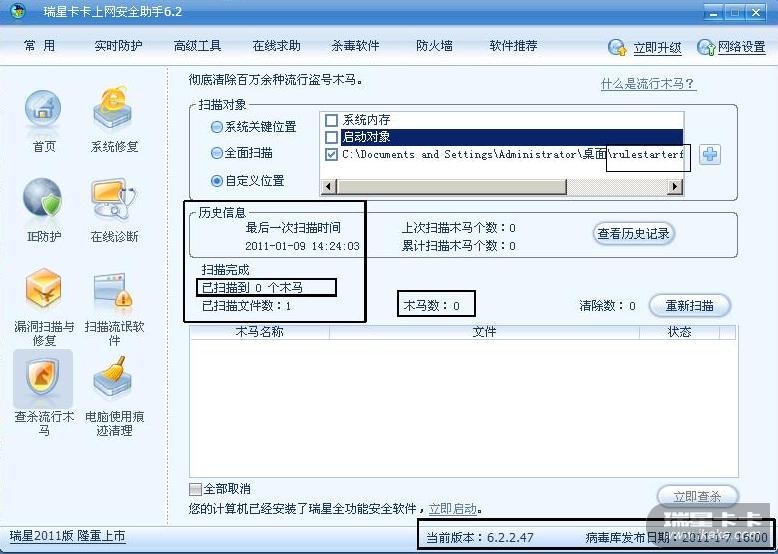The height and width of the screenshot is (554, 778).
Task: Toggle the 全部取消 checkbox
Action: [x=195, y=490]
